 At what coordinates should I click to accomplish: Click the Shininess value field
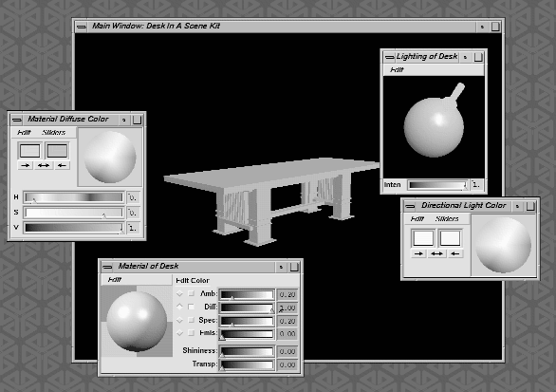[x=287, y=351]
